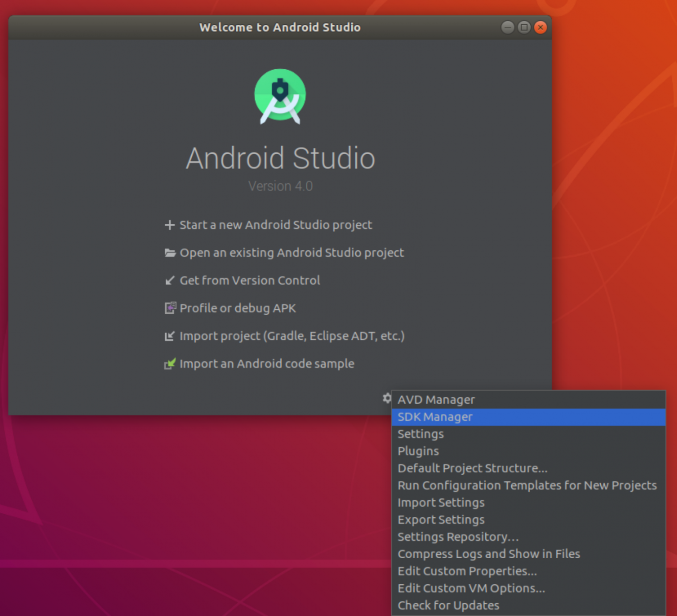Open Settings Repository entry
This screenshot has width=677, height=616.
coord(458,537)
